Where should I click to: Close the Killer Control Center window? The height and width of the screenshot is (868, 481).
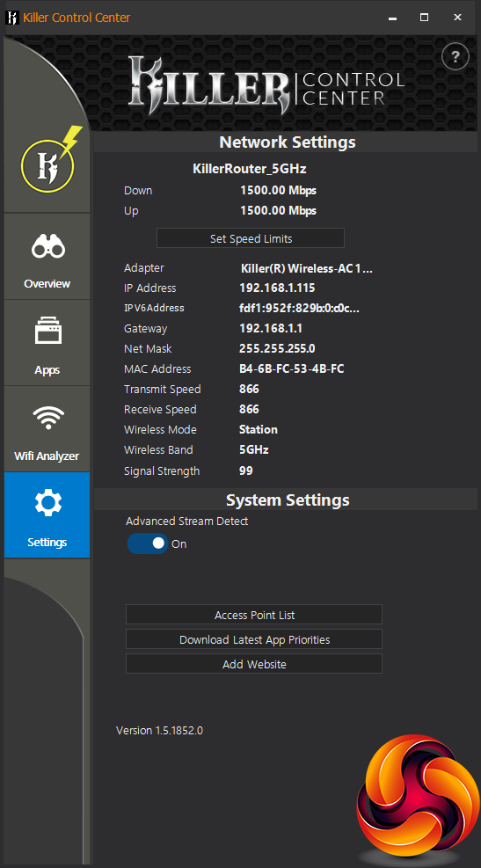457,18
